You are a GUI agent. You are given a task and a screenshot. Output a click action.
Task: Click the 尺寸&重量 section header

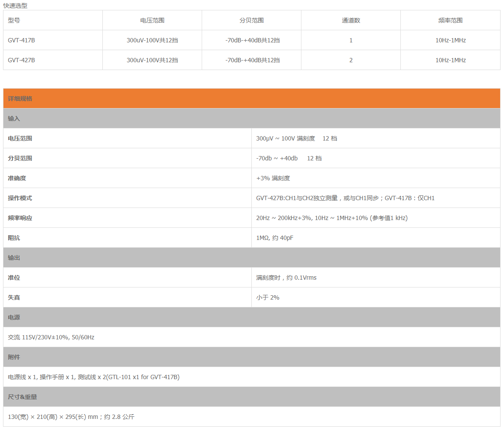tap(252, 397)
